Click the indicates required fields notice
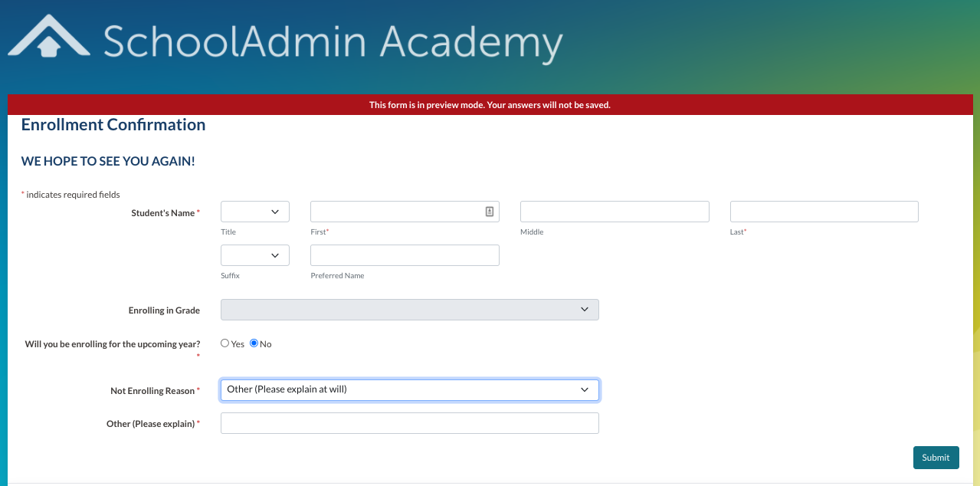 click(70, 194)
